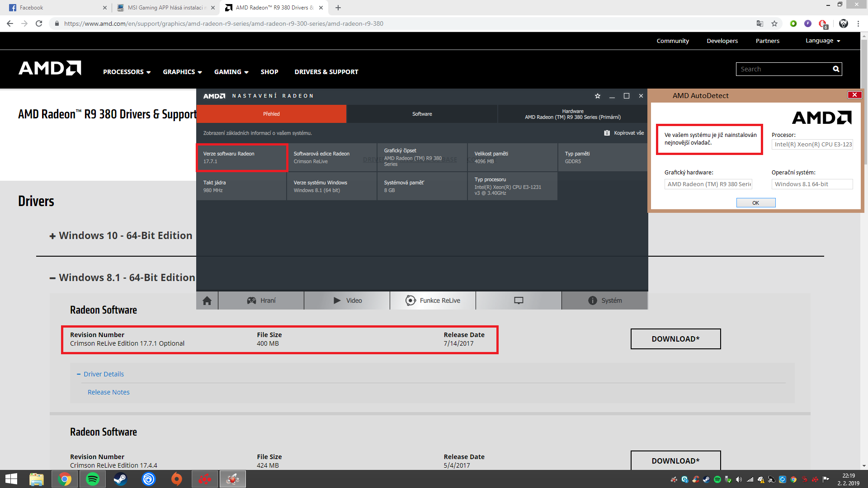Open Release Notes link
This screenshot has height=488, width=868.
(x=108, y=392)
